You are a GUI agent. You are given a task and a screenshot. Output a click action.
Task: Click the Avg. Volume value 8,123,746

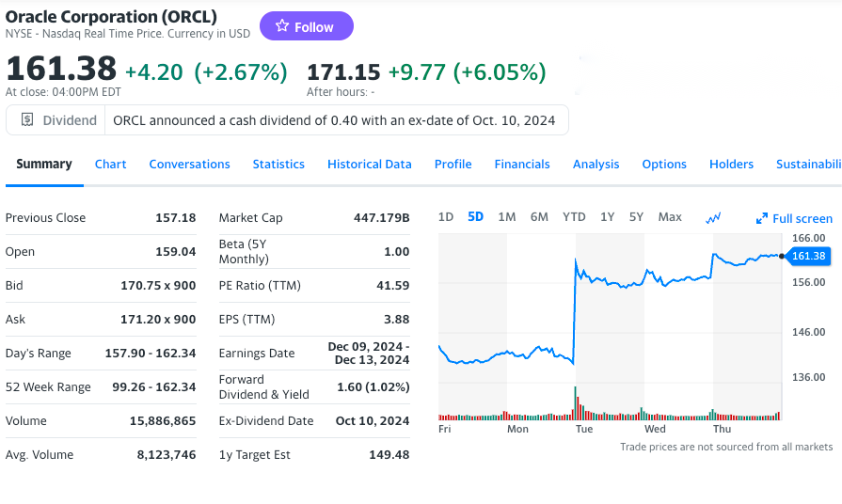click(x=167, y=454)
